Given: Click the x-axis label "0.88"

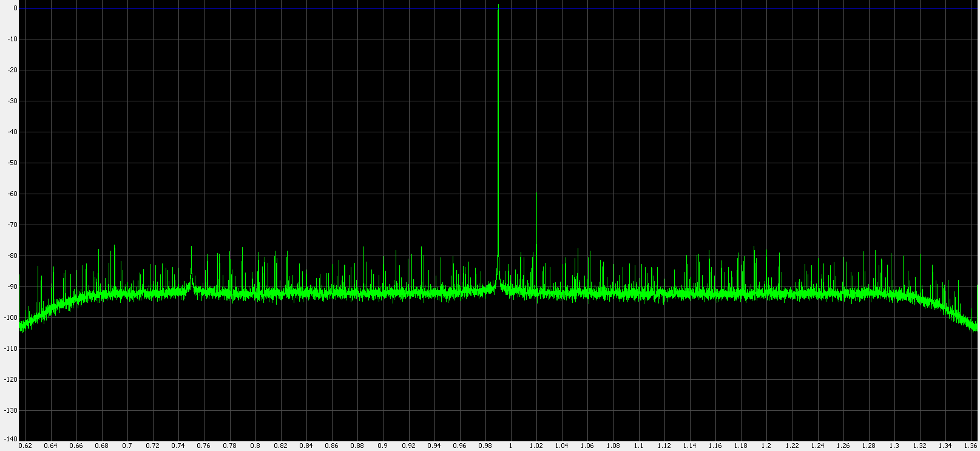Looking at the screenshot, I should [357, 446].
